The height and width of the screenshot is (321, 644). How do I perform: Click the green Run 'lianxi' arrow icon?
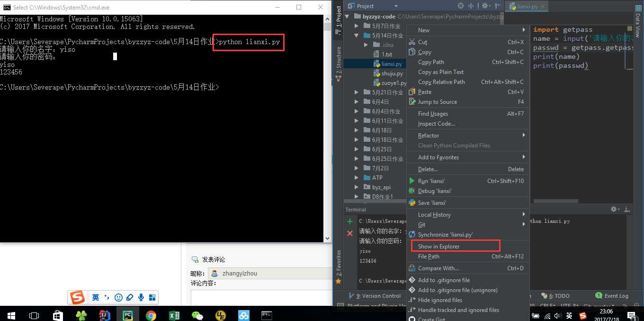click(x=412, y=181)
